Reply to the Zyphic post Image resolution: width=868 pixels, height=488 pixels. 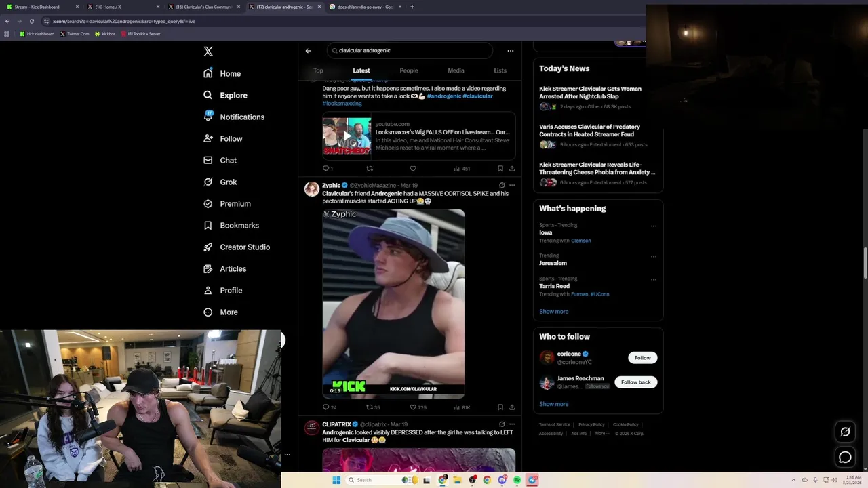pyautogui.click(x=329, y=407)
